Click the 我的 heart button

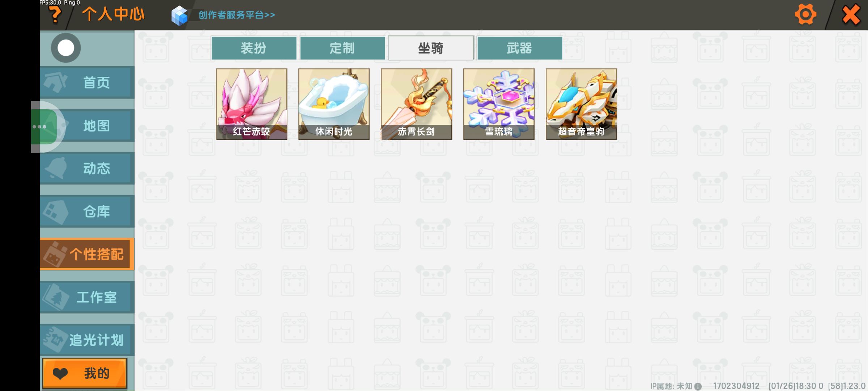click(85, 373)
